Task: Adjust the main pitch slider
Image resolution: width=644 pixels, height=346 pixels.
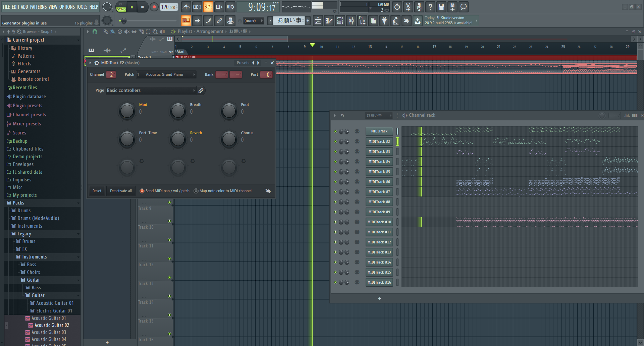Action: coord(148,21)
